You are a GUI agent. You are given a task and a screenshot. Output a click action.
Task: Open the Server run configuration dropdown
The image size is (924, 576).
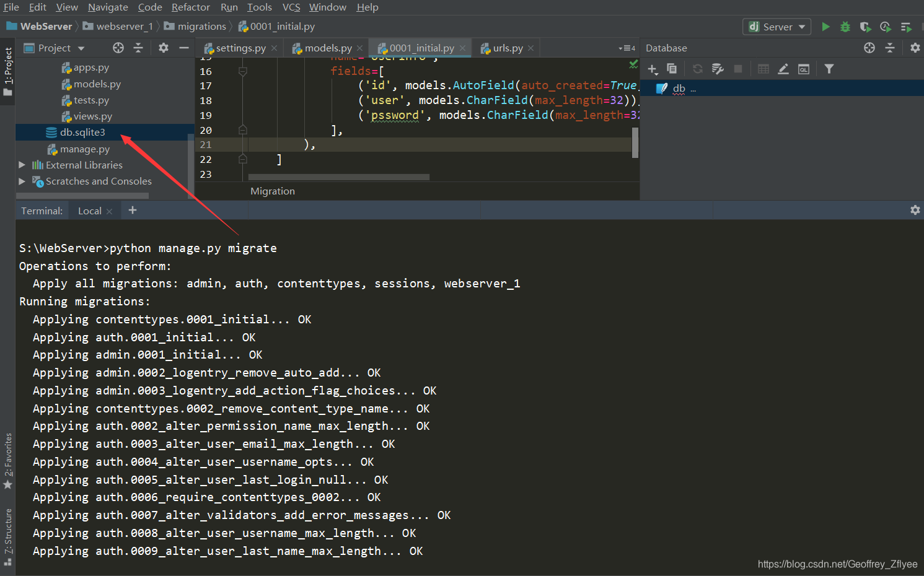pos(778,27)
